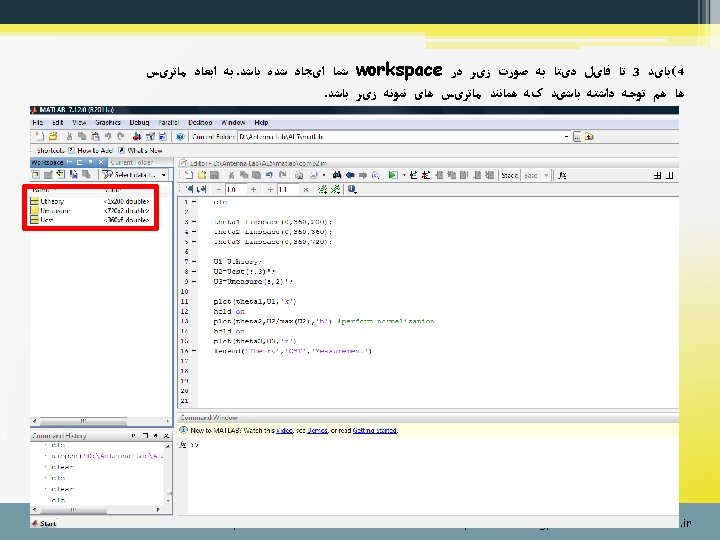Screen dimensions: 720x540
Task: Click the Getting Started link
Action: [375, 430]
